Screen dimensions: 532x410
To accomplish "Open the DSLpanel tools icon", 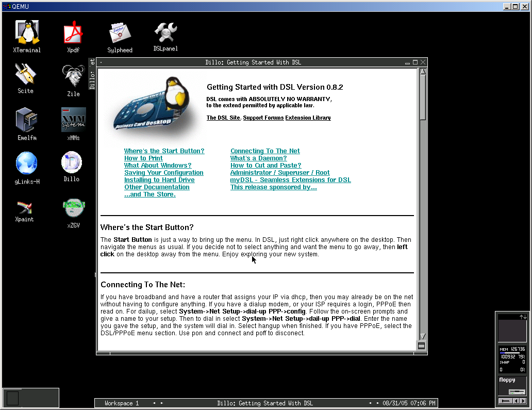I will [x=165, y=37].
